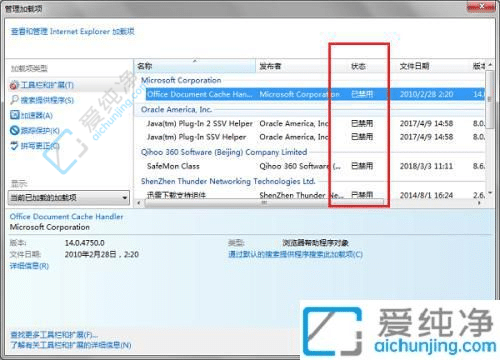Open the More Information (详细信息) link
500x360 pixels.
point(29,266)
